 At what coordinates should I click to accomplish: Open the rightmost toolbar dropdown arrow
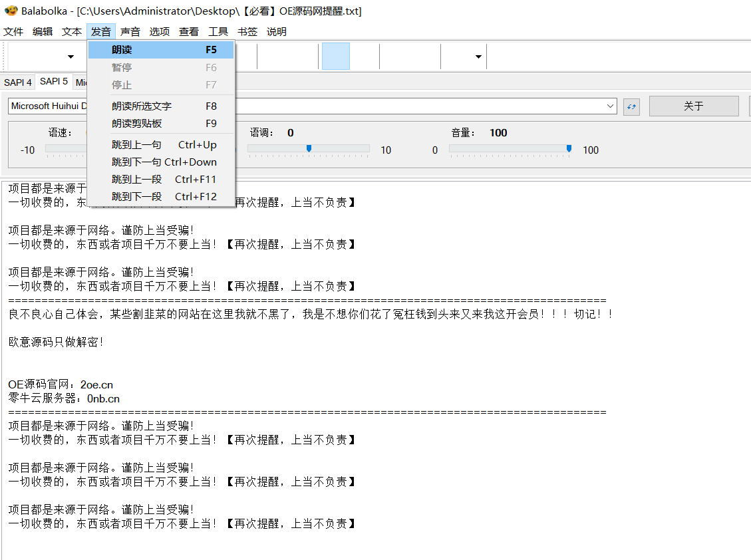coord(478,57)
